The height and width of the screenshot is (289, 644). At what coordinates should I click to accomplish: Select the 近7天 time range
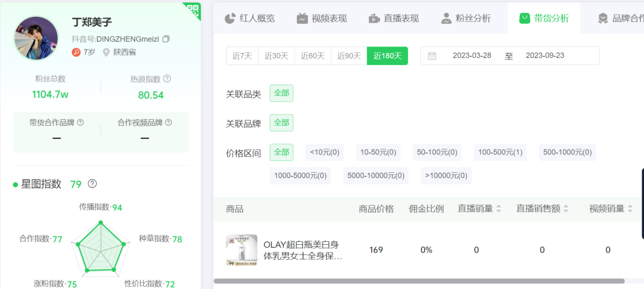tap(242, 56)
